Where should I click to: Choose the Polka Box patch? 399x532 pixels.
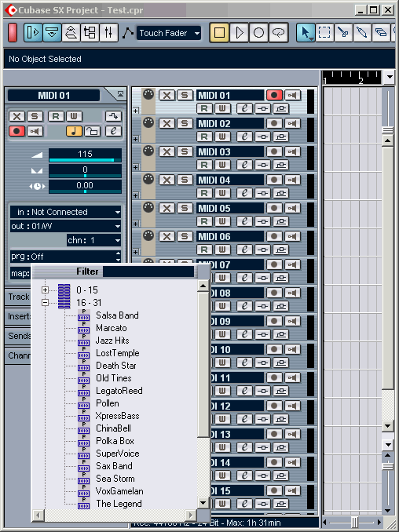click(x=115, y=441)
